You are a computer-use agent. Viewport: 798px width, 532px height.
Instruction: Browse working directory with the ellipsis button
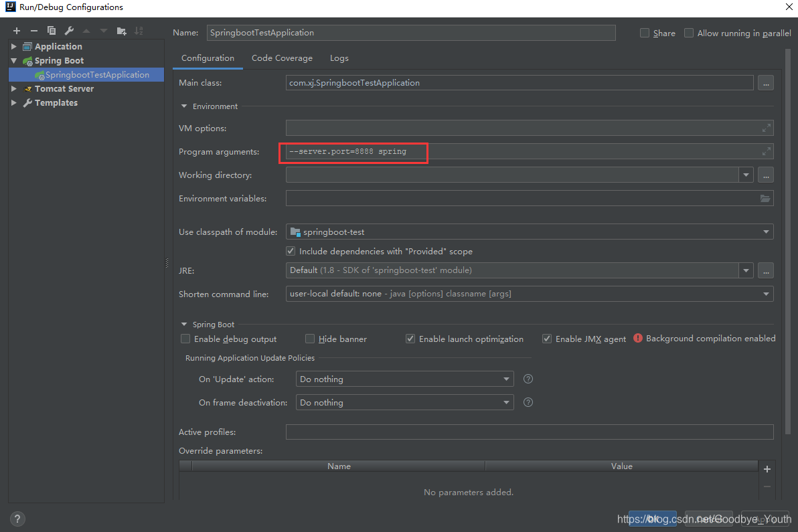765,175
